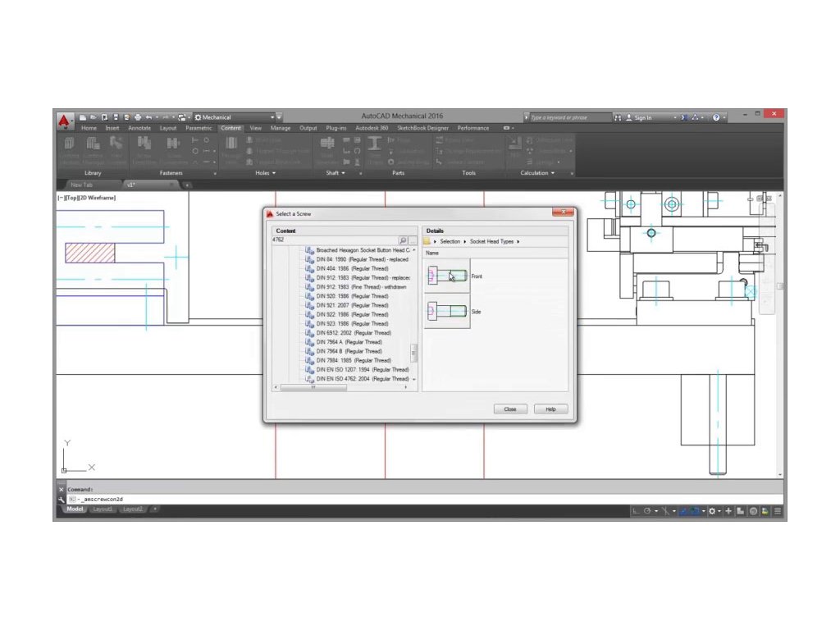Click the magnifier search icon in Content

403,240
